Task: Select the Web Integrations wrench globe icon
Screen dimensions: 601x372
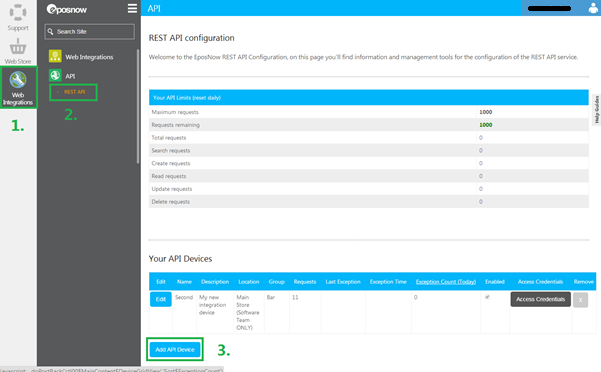Action: [18, 80]
